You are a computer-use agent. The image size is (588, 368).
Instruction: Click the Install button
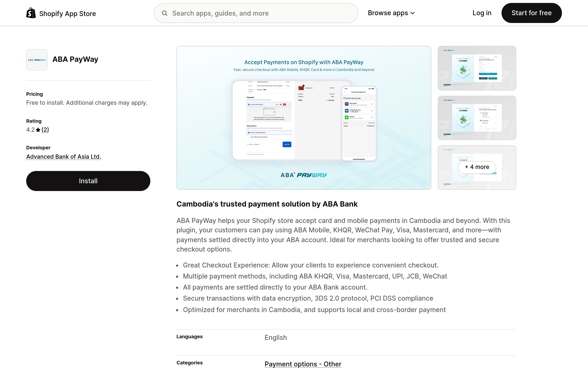click(88, 181)
